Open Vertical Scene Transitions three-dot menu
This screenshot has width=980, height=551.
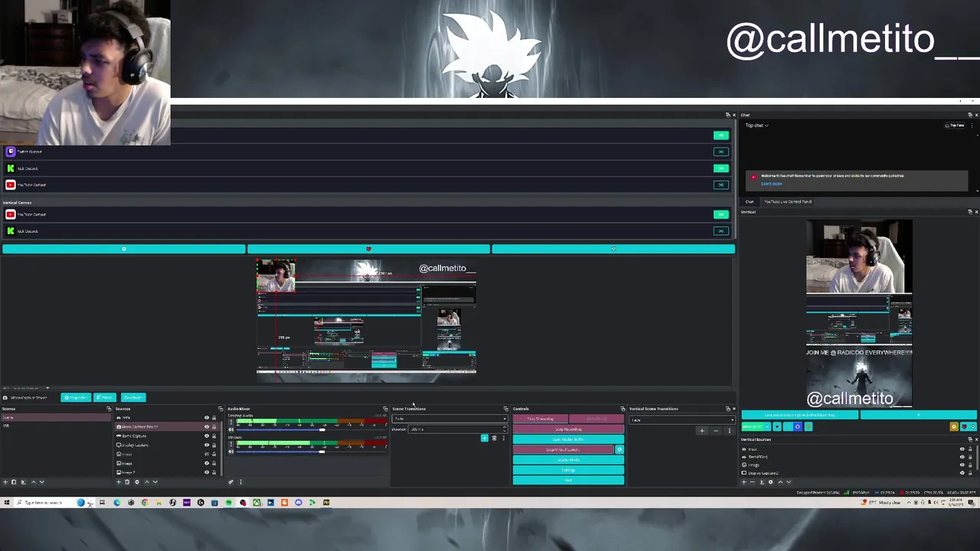coord(730,431)
